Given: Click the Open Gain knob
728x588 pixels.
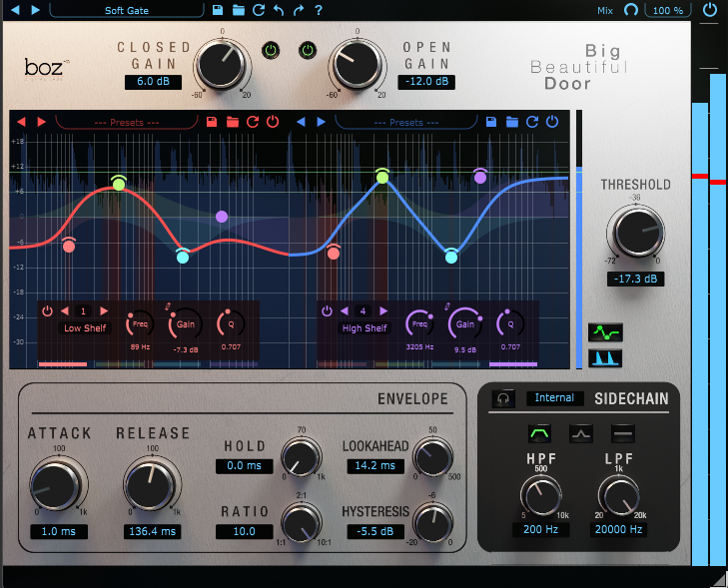Looking at the screenshot, I should pos(357,65).
